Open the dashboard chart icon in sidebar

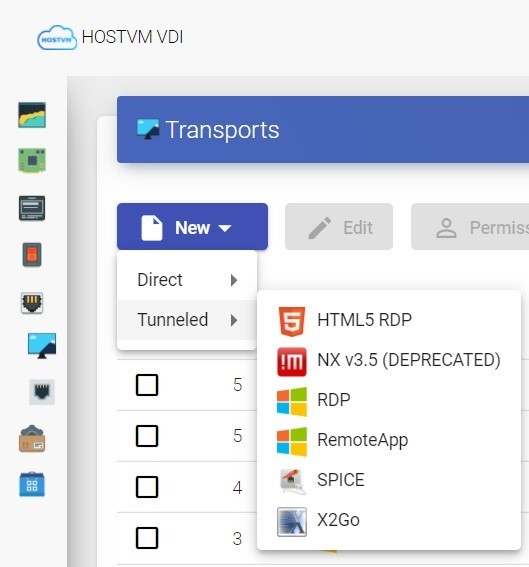pyautogui.click(x=32, y=115)
